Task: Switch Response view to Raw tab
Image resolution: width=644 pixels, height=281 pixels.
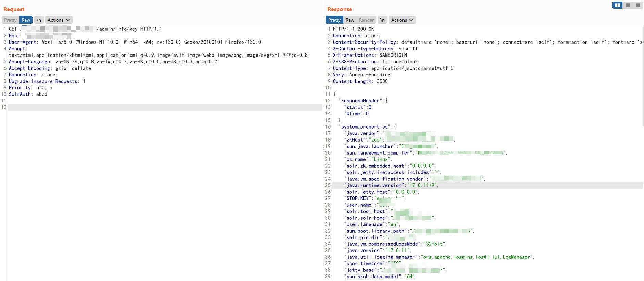Action: tap(350, 20)
